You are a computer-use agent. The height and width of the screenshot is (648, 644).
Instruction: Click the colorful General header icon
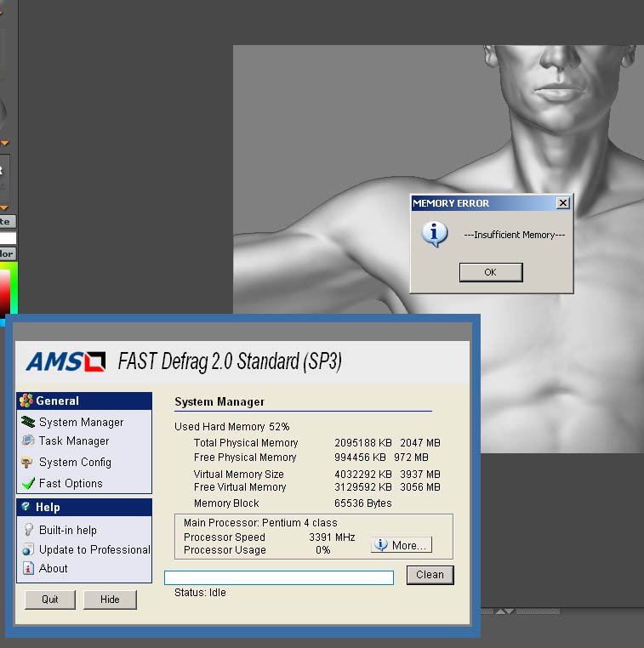(x=26, y=401)
